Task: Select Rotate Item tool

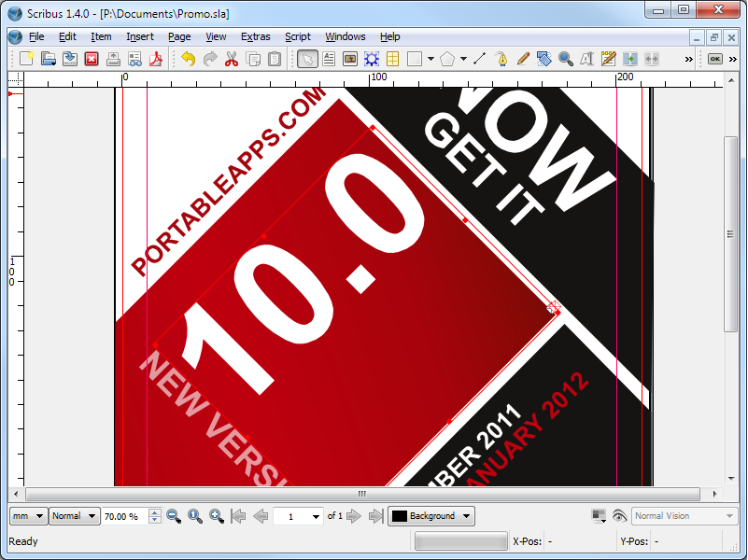Action: tap(543, 59)
